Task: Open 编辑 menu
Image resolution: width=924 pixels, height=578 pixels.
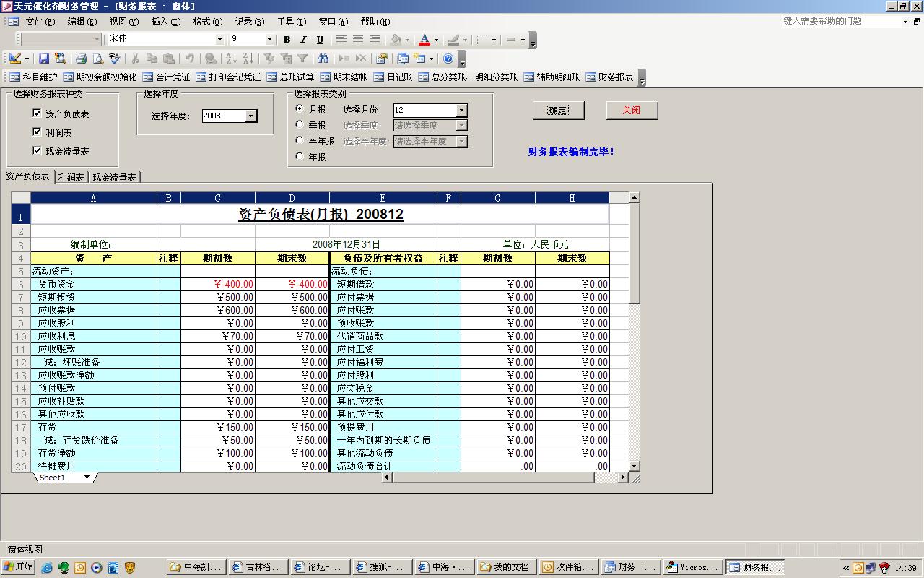Action: [82, 22]
